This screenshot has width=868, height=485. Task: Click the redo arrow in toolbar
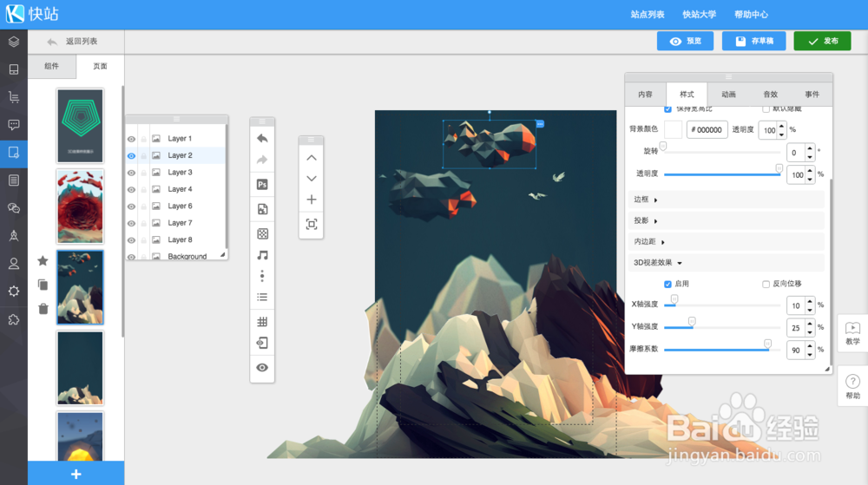[262, 161]
